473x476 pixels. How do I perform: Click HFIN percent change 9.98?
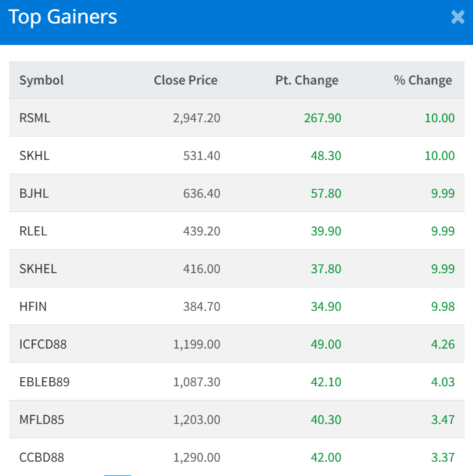click(442, 306)
